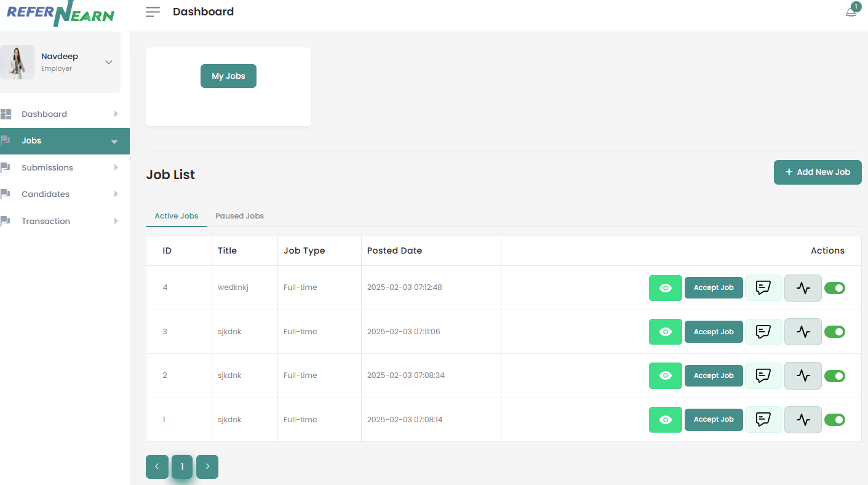Image resolution: width=868 pixels, height=485 pixels.
Task: Select Jobs in sidebar menu
Action: [x=65, y=141]
